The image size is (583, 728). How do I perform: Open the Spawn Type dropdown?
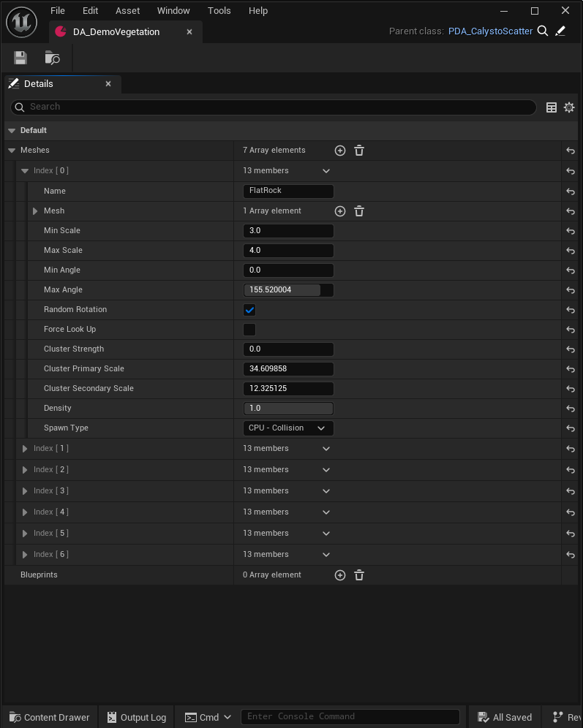point(288,428)
